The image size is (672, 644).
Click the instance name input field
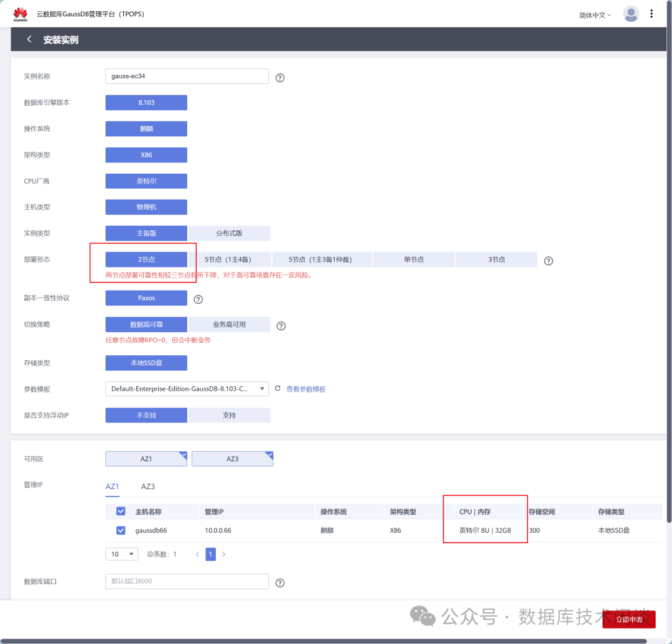click(187, 77)
